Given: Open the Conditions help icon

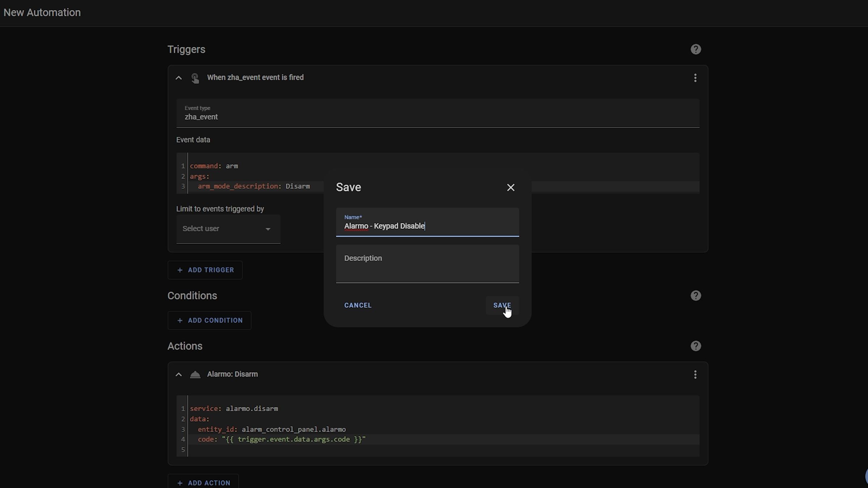Looking at the screenshot, I should (695, 296).
